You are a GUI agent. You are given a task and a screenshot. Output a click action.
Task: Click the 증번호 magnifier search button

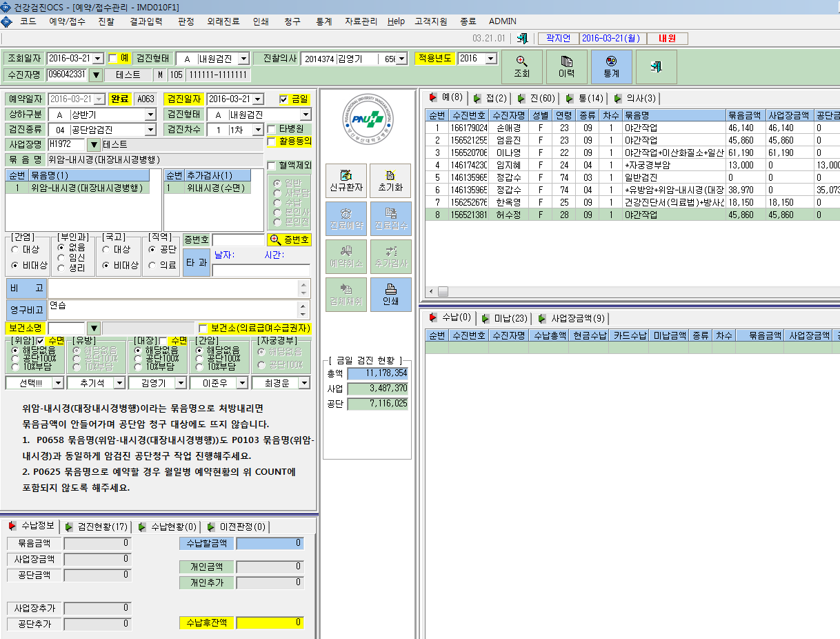click(x=289, y=239)
